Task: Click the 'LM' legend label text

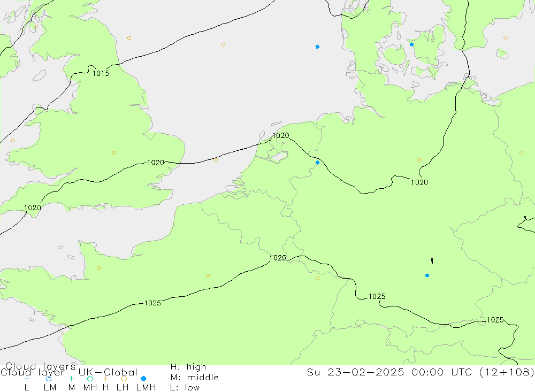Action: tap(50, 388)
